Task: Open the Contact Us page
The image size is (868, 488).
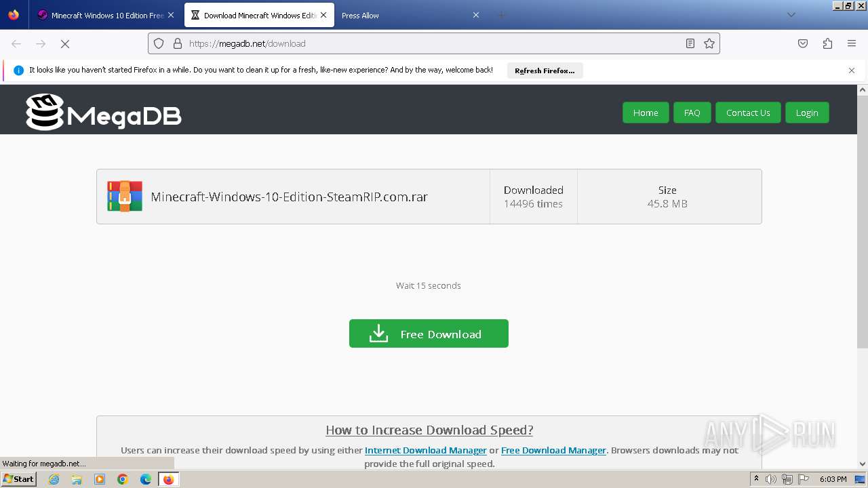Action: pos(748,113)
